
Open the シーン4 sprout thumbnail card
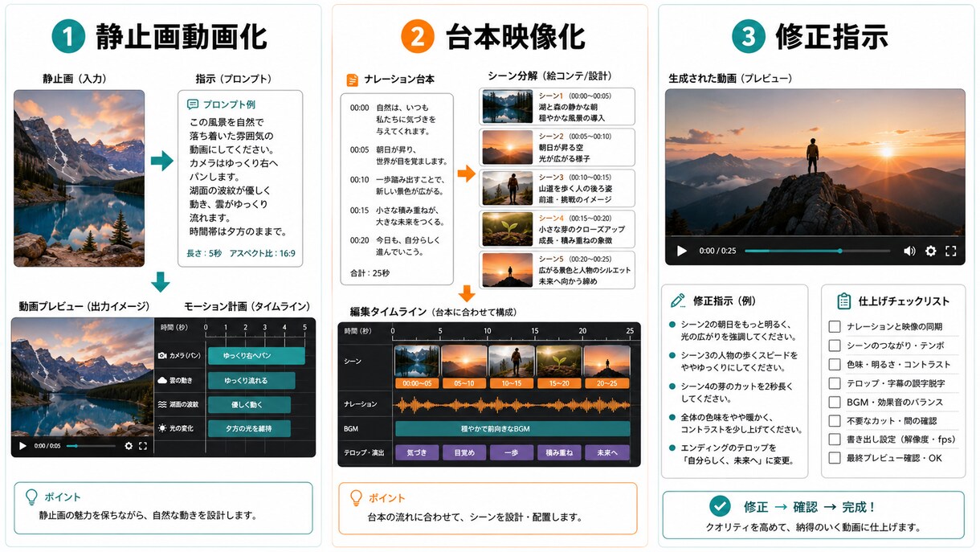click(557, 229)
